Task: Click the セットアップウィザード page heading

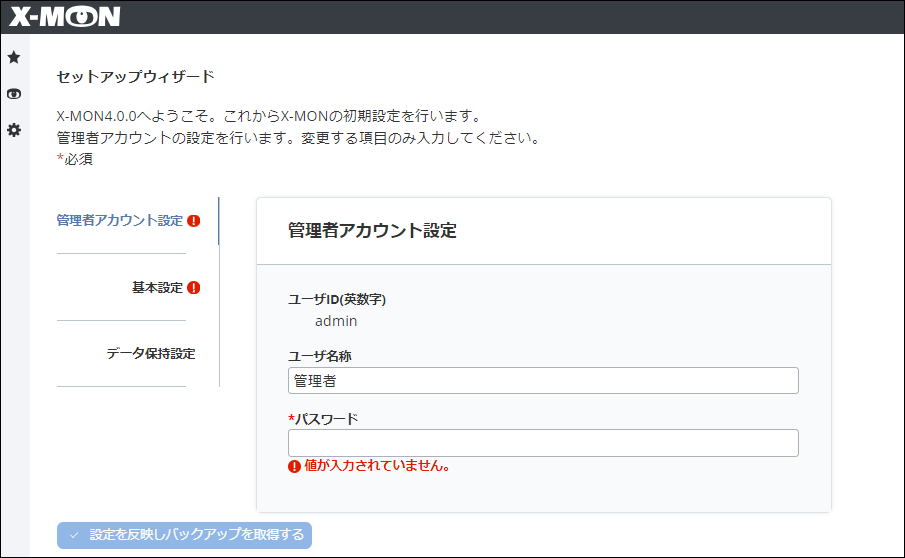Action: (x=135, y=76)
